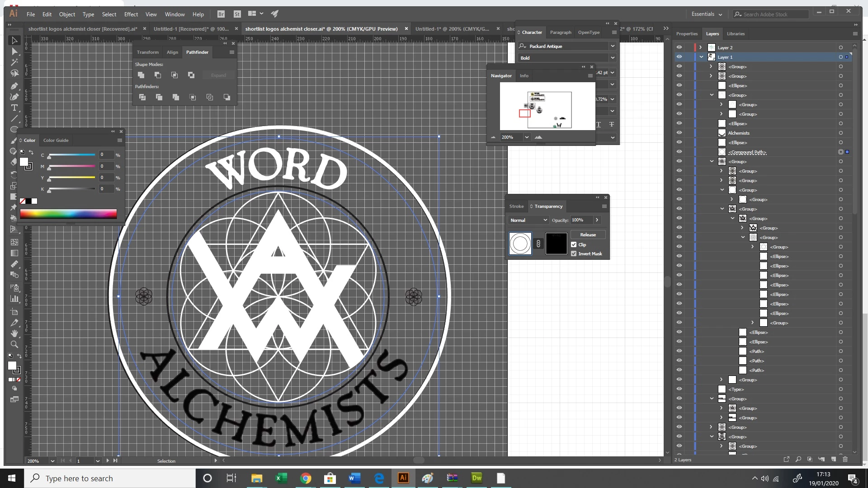Uncheck the Clip checkbox
Image resolution: width=868 pixels, height=488 pixels.
coord(574,244)
